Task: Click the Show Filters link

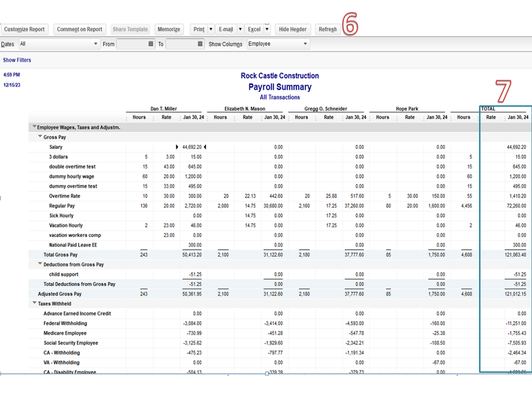Action: click(17, 60)
